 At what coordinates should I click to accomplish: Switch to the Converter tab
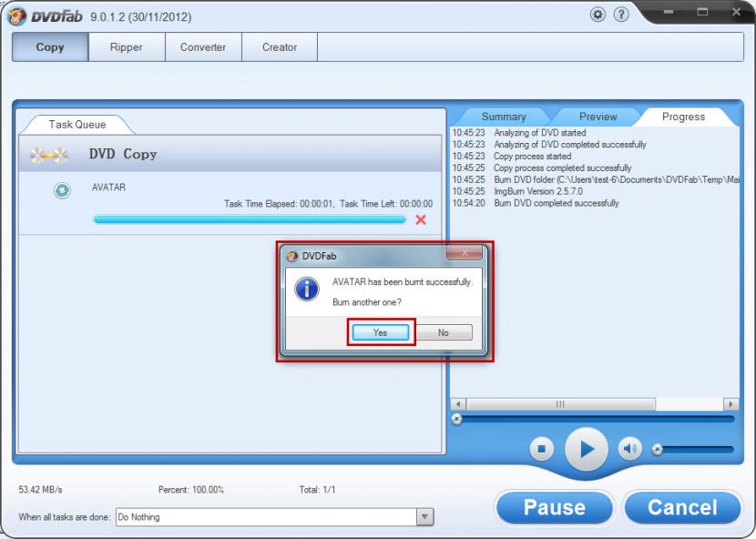(203, 47)
